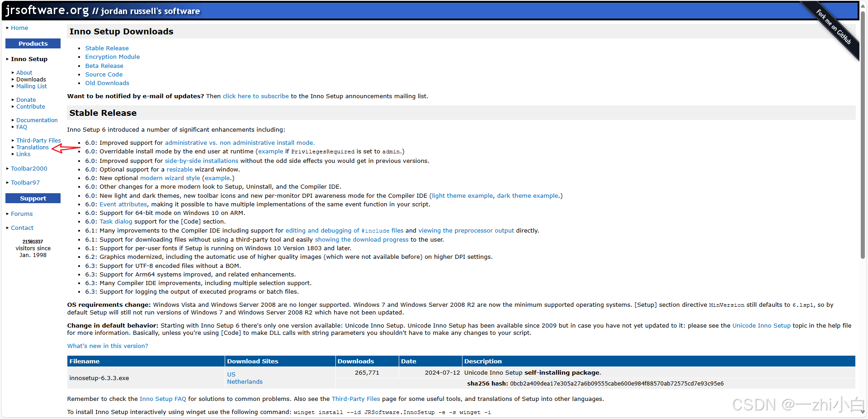Click the Filename column header
Image resolution: width=868 pixels, height=419 pixels.
click(146, 361)
